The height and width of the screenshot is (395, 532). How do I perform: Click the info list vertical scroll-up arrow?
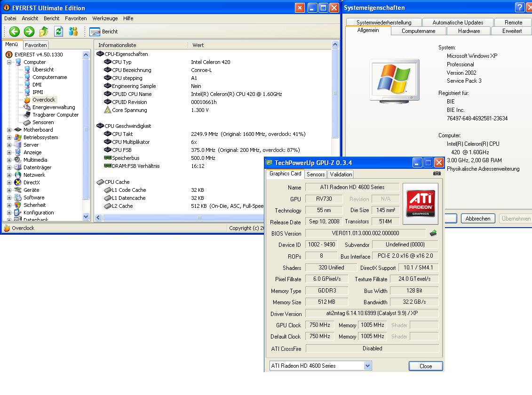pos(335,44)
